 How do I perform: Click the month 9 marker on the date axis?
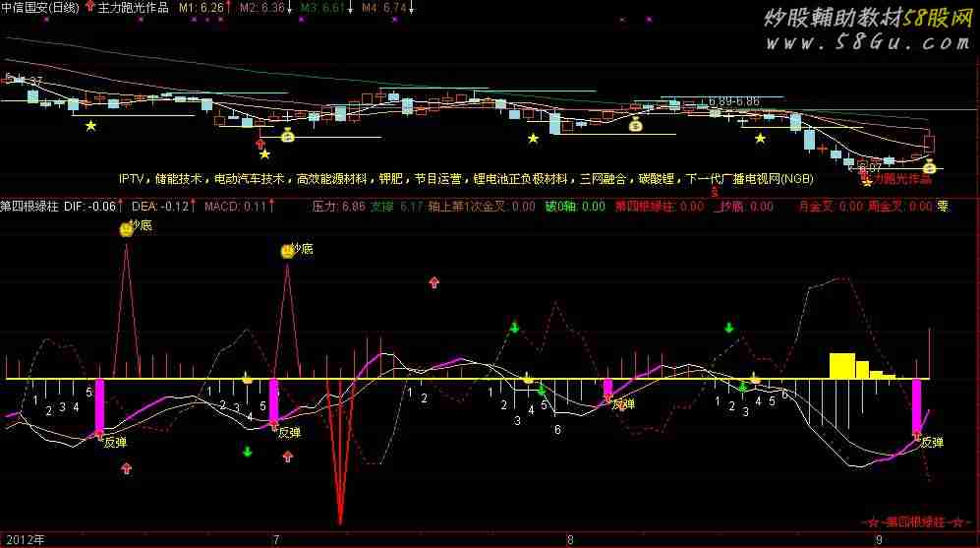878,540
